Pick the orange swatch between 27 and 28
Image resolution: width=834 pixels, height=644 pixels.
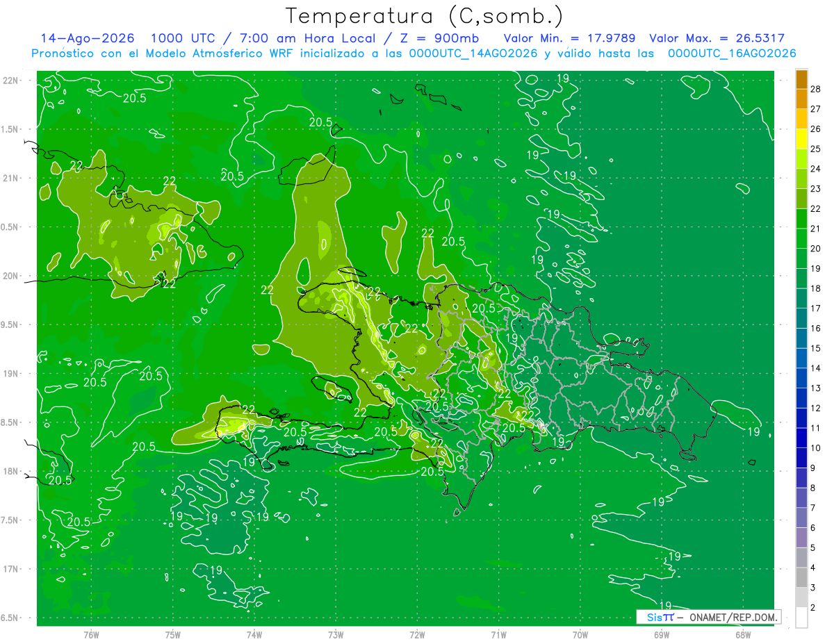pyautogui.click(x=801, y=99)
